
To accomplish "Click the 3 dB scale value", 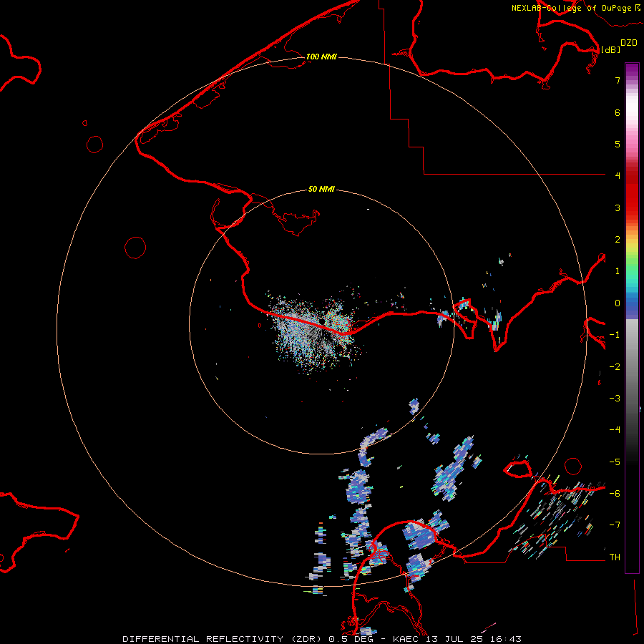I will pyautogui.click(x=618, y=208).
